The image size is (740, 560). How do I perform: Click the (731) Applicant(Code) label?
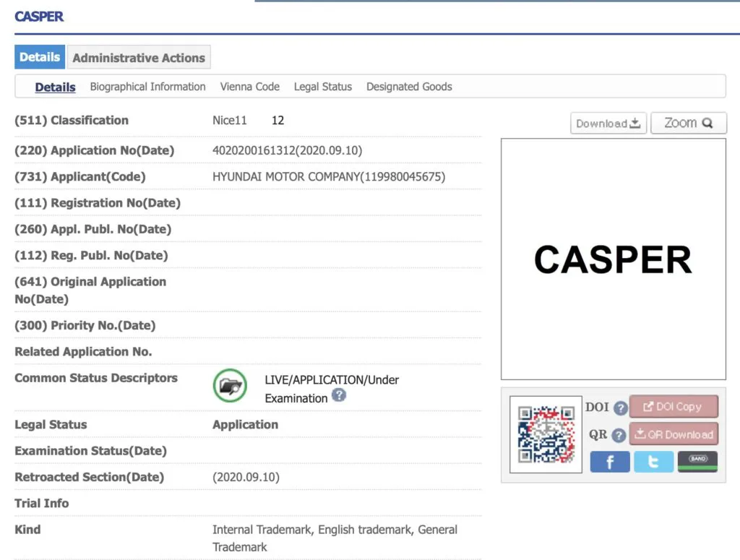click(80, 177)
